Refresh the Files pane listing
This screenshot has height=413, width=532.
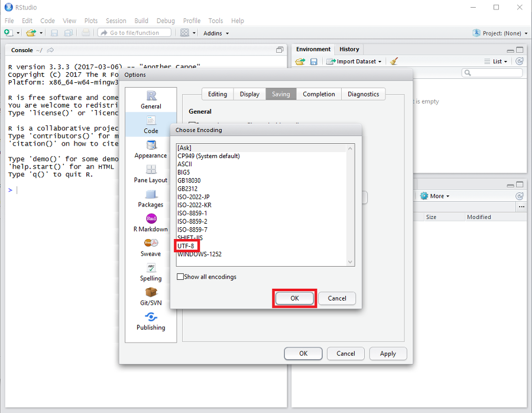[519, 196]
